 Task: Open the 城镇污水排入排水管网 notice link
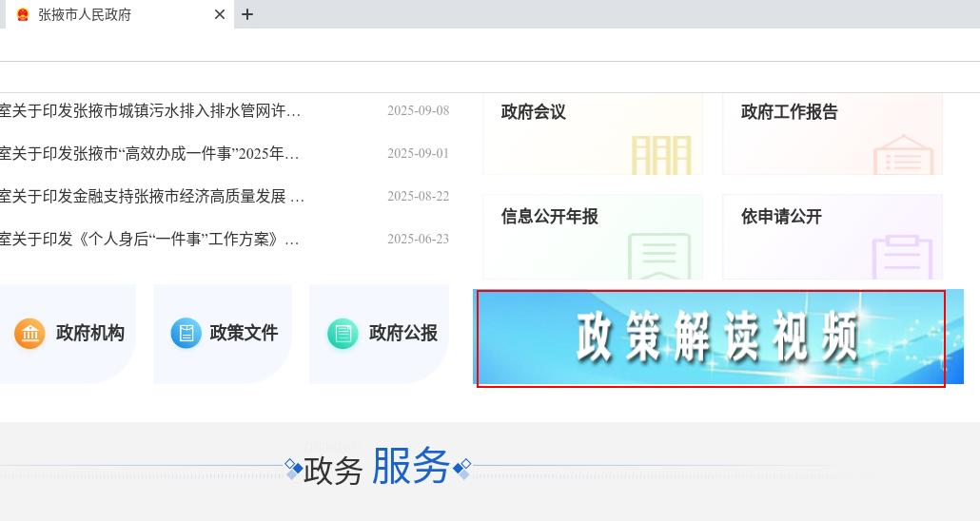tap(149, 111)
